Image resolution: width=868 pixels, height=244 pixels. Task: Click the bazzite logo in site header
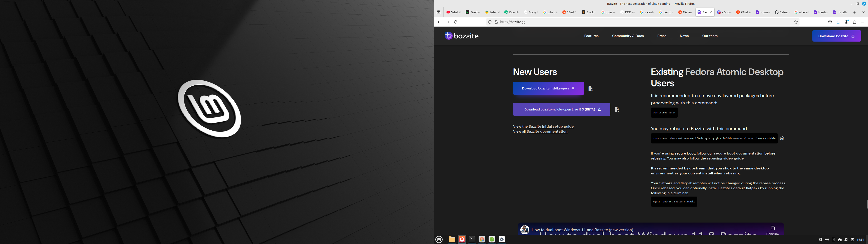[x=462, y=36]
